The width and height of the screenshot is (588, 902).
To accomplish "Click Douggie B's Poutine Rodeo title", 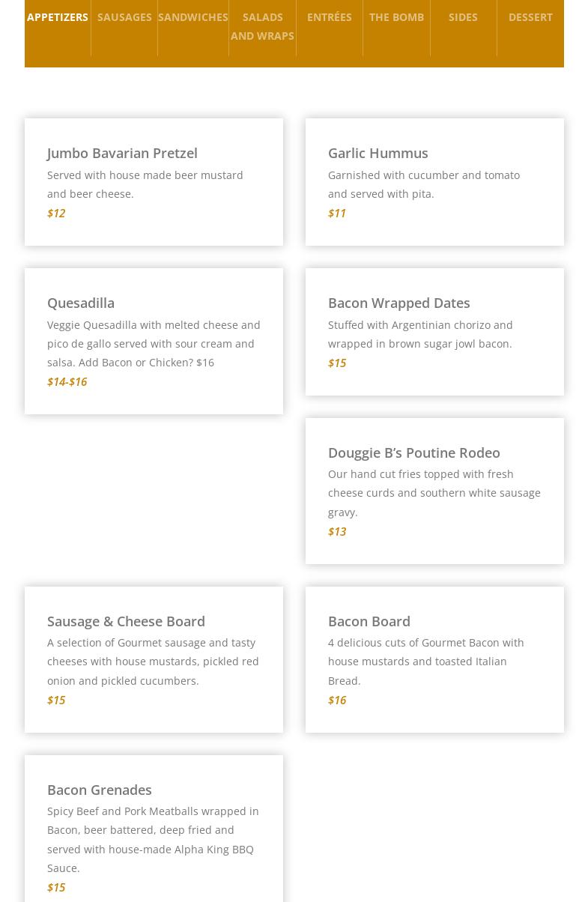I will (x=414, y=452).
